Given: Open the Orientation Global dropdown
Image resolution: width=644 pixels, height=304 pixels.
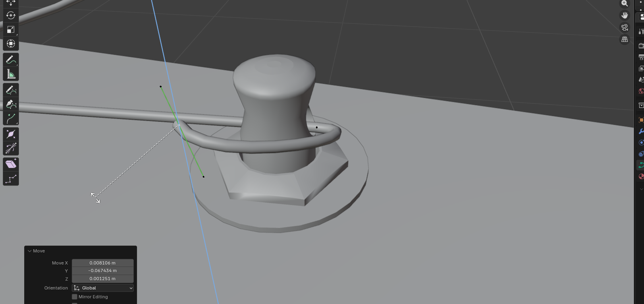Looking at the screenshot, I should pos(103,288).
